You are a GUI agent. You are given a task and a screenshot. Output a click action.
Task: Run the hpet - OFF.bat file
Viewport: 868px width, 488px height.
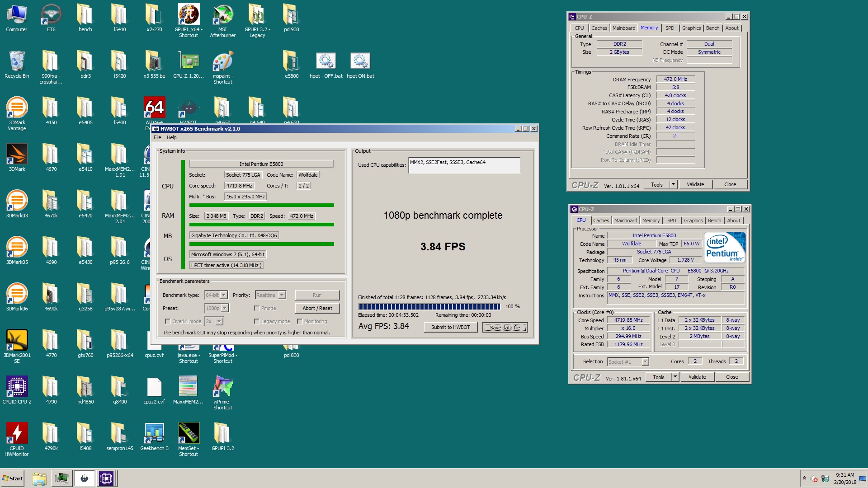click(x=326, y=65)
